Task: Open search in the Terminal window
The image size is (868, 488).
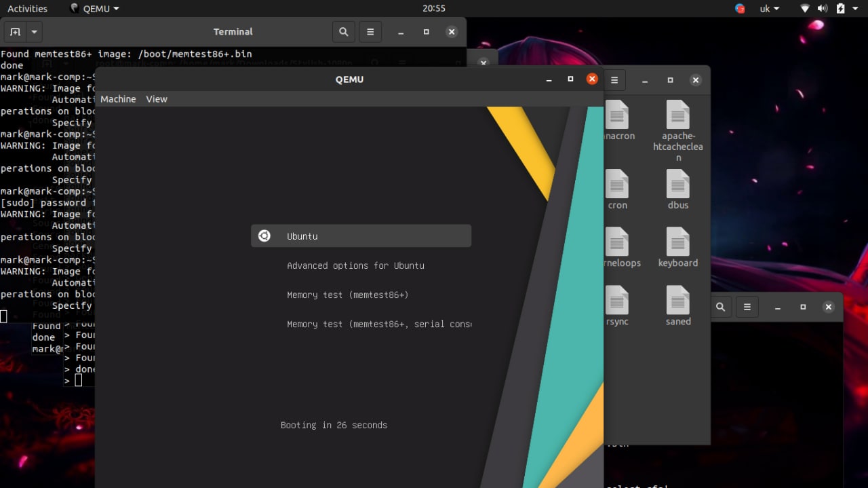Action: [344, 32]
